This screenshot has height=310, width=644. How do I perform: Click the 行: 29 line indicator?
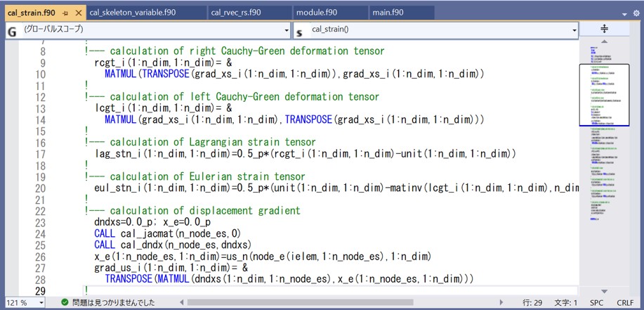533,303
